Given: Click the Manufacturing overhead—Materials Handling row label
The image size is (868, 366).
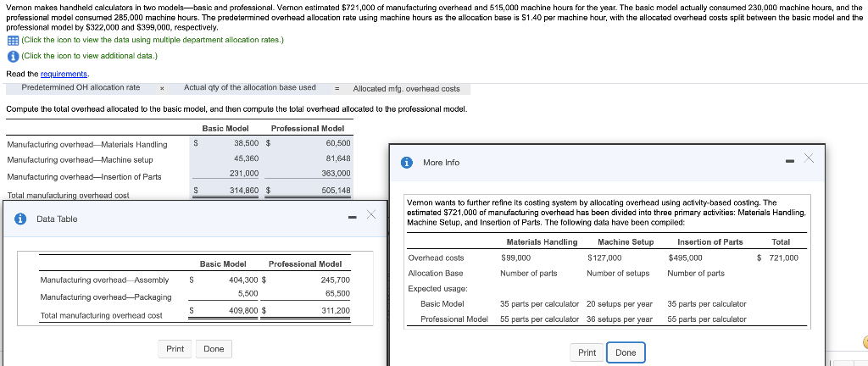Looking at the screenshot, I should point(87,145).
